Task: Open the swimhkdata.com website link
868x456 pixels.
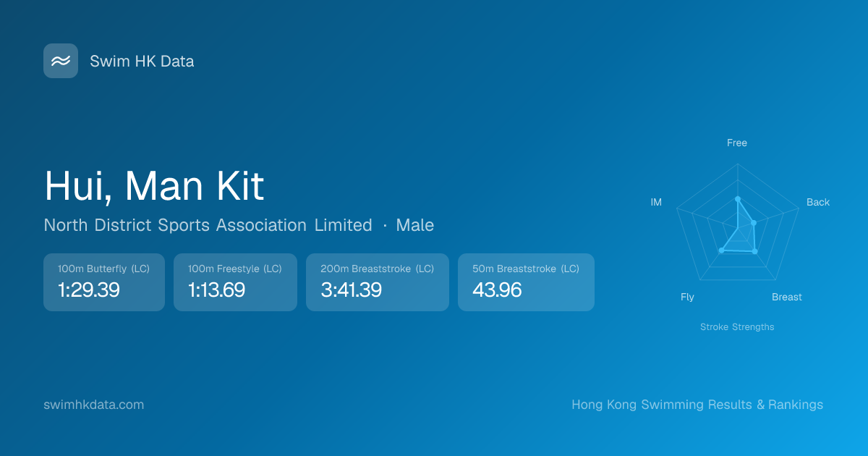Action: click(x=94, y=405)
